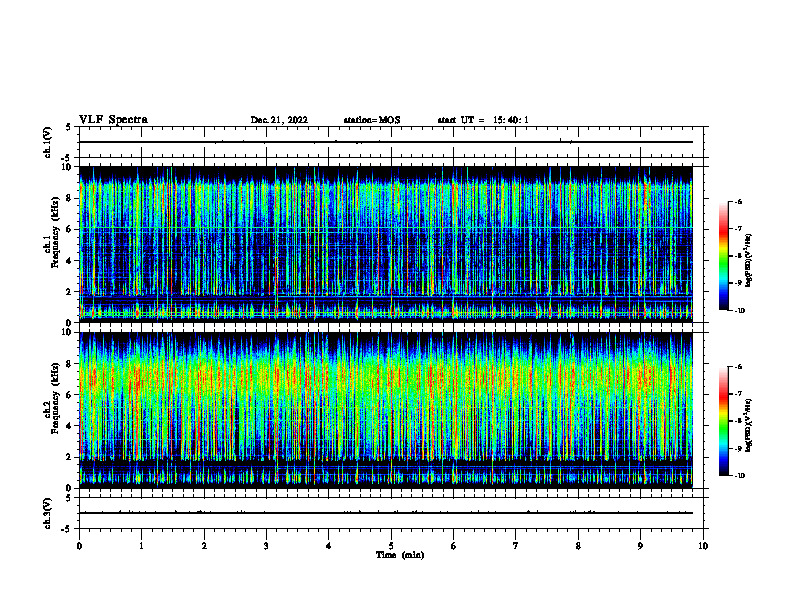792x612 pixels.
Task: Click inside the ch.2 spectrogram panel
Action: (386, 410)
